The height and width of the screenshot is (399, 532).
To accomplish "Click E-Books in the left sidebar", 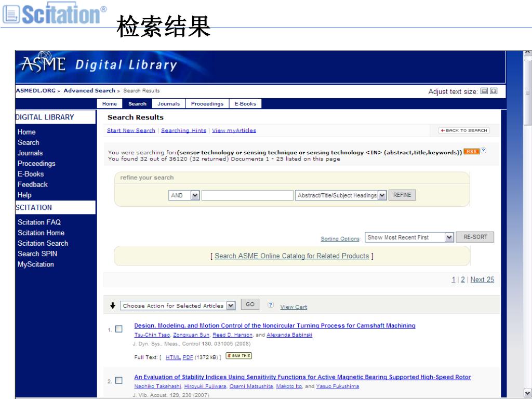I will pos(31,174).
